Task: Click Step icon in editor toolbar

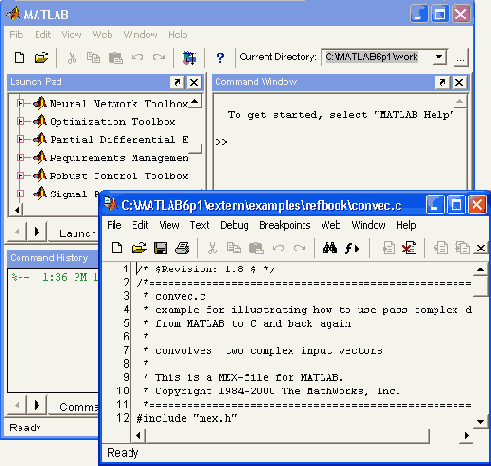Action: (441, 248)
